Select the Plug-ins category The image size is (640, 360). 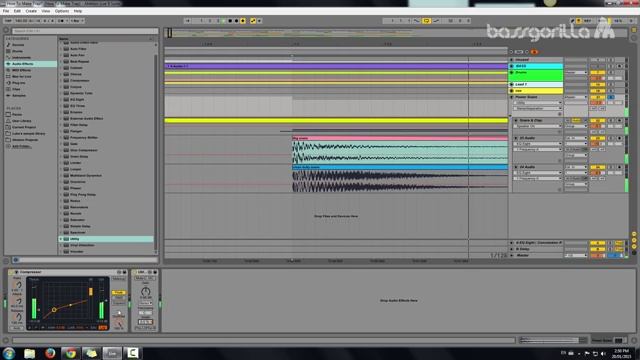[19, 83]
